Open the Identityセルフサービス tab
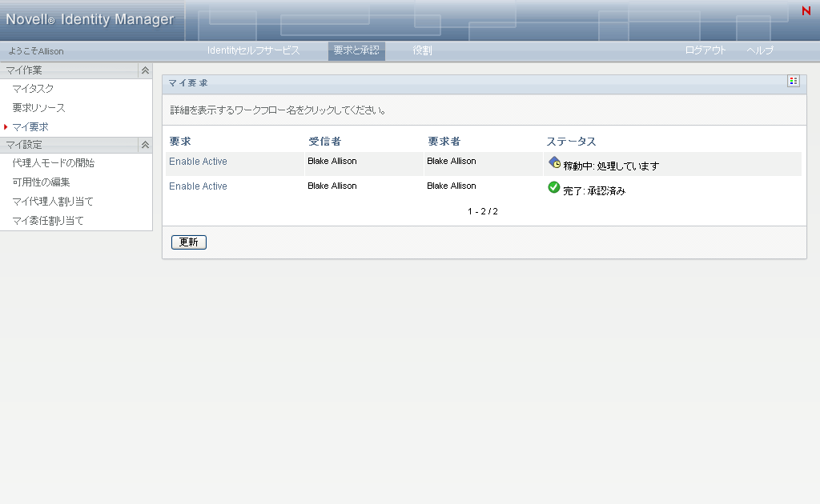 coord(253,50)
